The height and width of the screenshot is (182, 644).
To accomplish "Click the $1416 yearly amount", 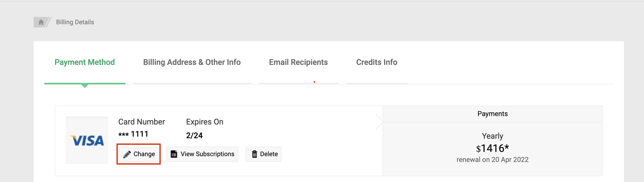I will pyautogui.click(x=492, y=149).
